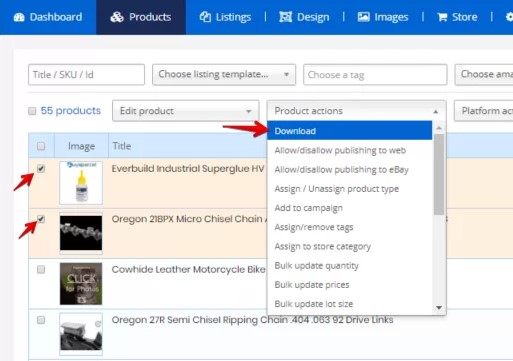513x361 pixels.
Task: Click the dropdown list scroll-up arrow
Action: coord(439,128)
